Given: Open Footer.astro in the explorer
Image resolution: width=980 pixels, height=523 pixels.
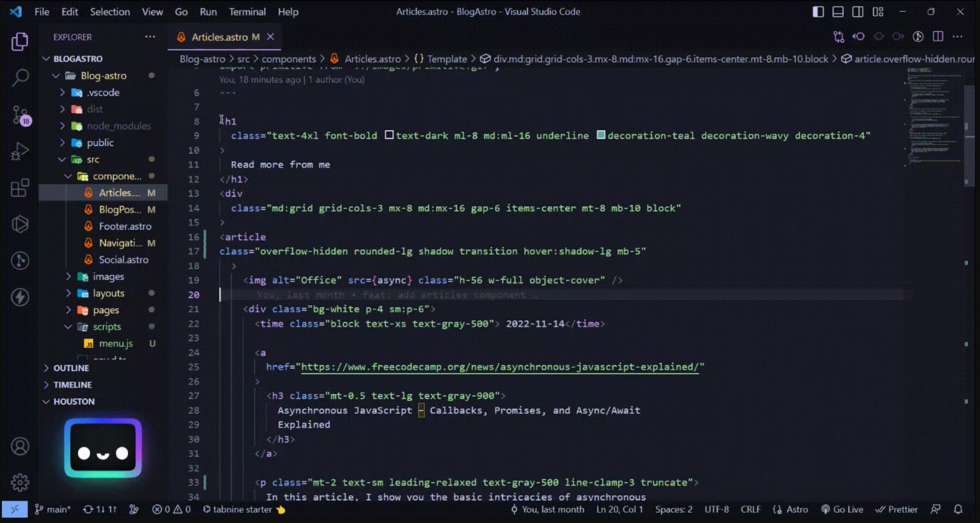Looking at the screenshot, I should coord(125,226).
